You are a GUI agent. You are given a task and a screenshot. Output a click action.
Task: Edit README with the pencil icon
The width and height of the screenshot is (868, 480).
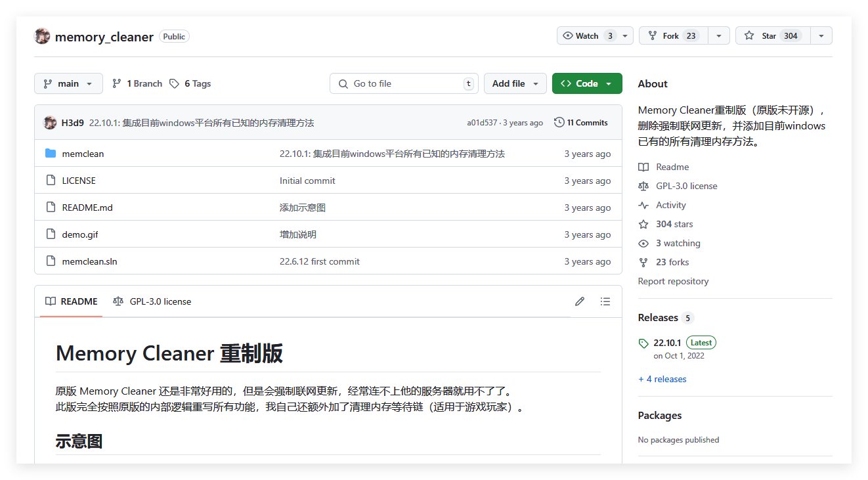pyautogui.click(x=579, y=301)
